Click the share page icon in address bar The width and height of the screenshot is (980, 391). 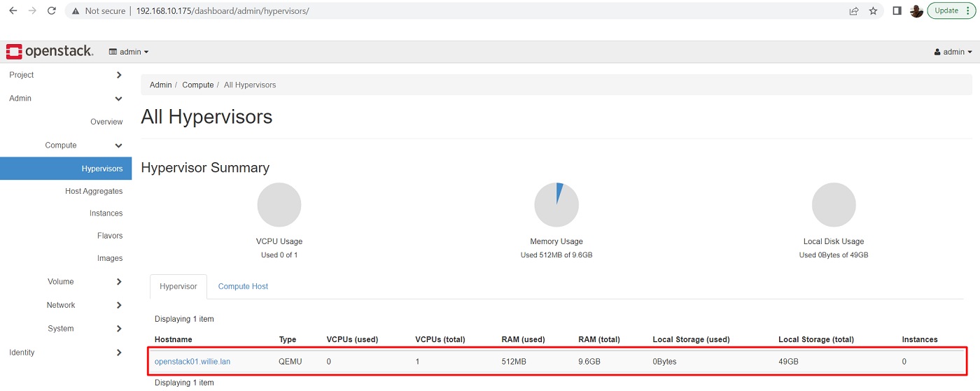point(854,11)
